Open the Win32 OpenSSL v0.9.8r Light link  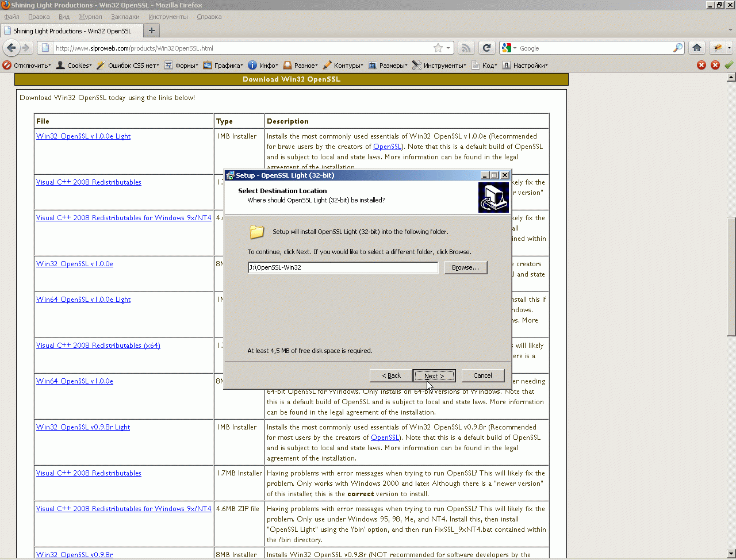click(83, 427)
